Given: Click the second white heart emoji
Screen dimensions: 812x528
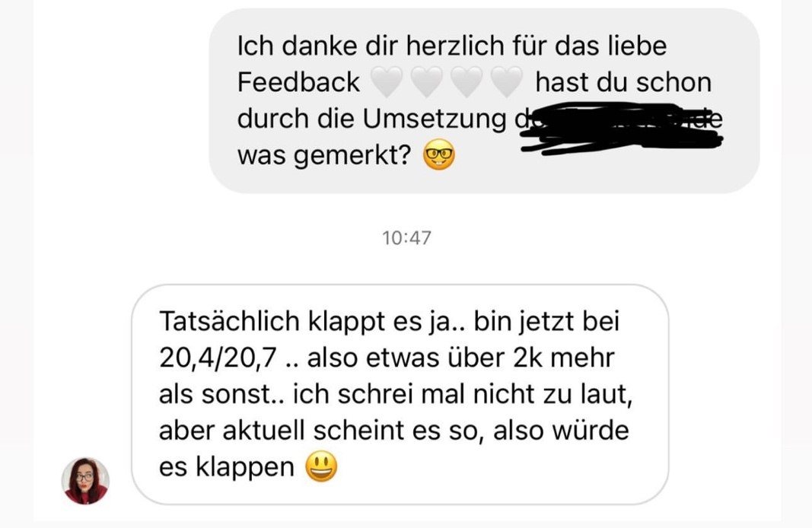Looking at the screenshot, I should pyautogui.click(x=427, y=82).
